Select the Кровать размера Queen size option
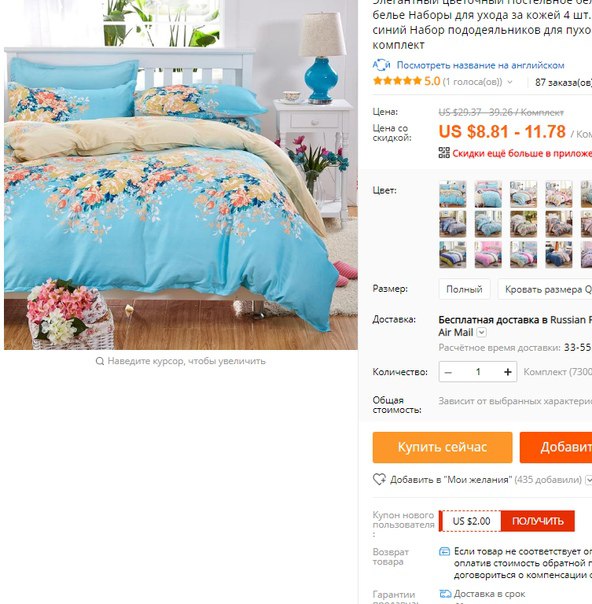592x604 pixels. [x=545, y=289]
